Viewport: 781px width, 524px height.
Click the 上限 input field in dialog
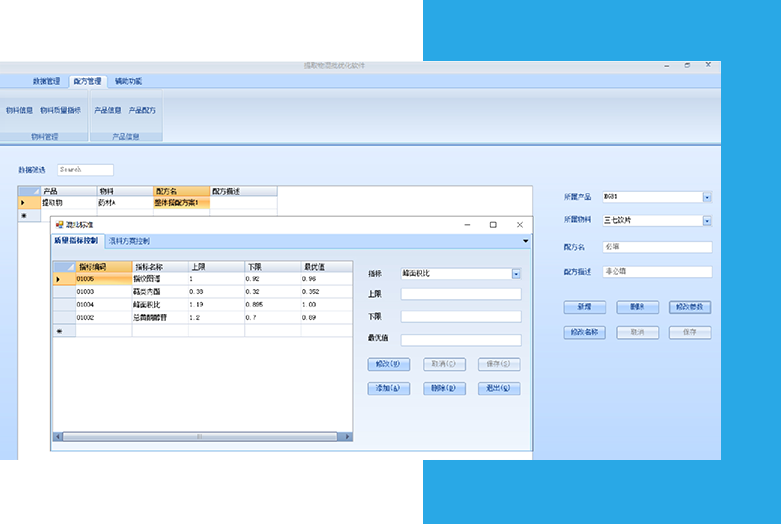pyautogui.click(x=461, y=294)
